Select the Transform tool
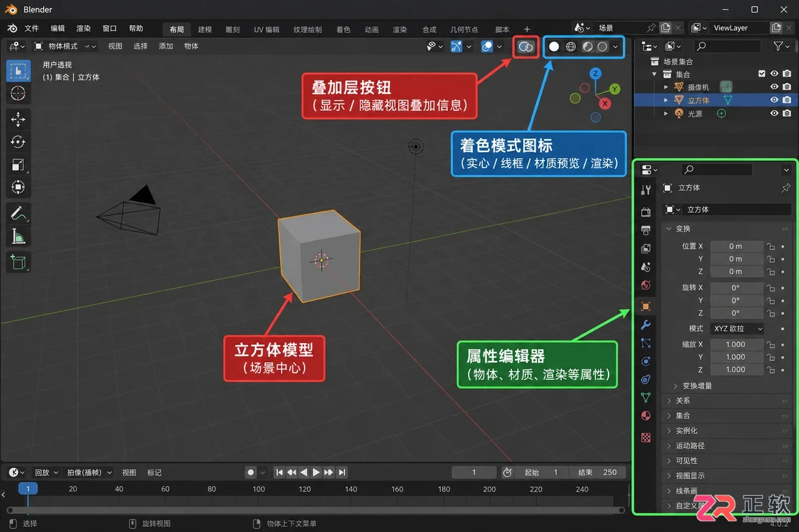This screenshot has height=532, width=799. (18, 188)
